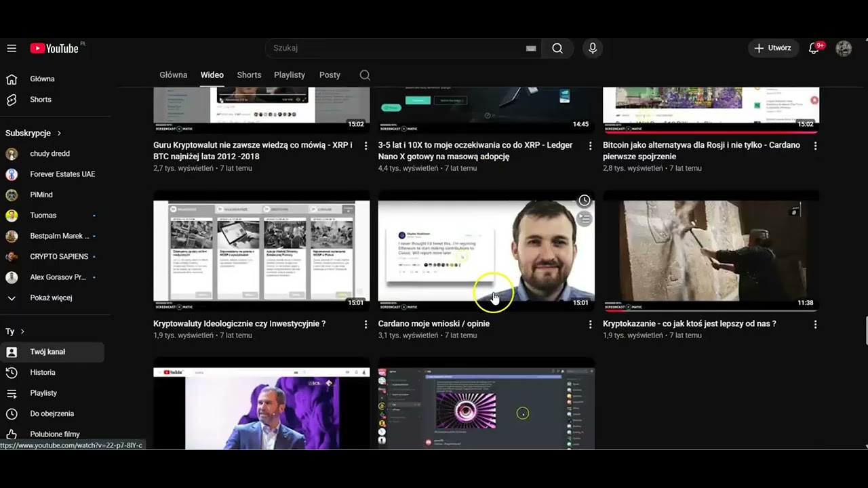Click title Kryptokazanie - co jak ktoś
Viewport: 868px width, 488px height.
tap(690, 324)
